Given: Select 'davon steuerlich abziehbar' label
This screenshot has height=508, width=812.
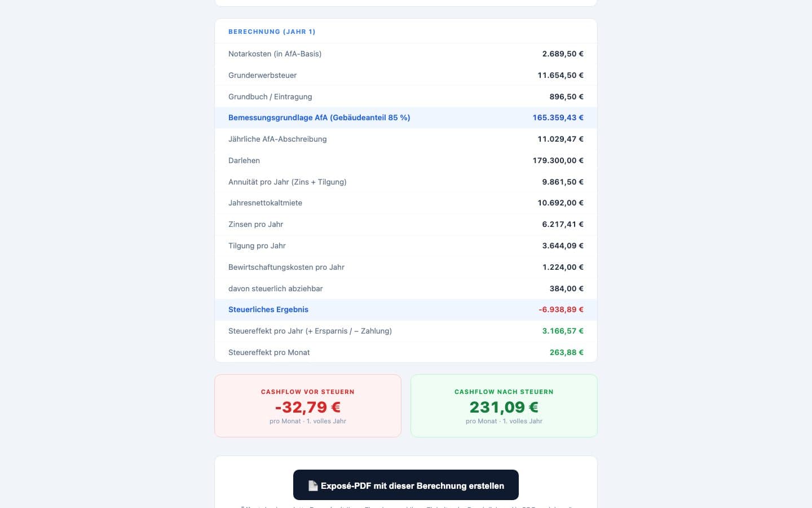Looking at the screenshot, I should [x=276, y=288].
